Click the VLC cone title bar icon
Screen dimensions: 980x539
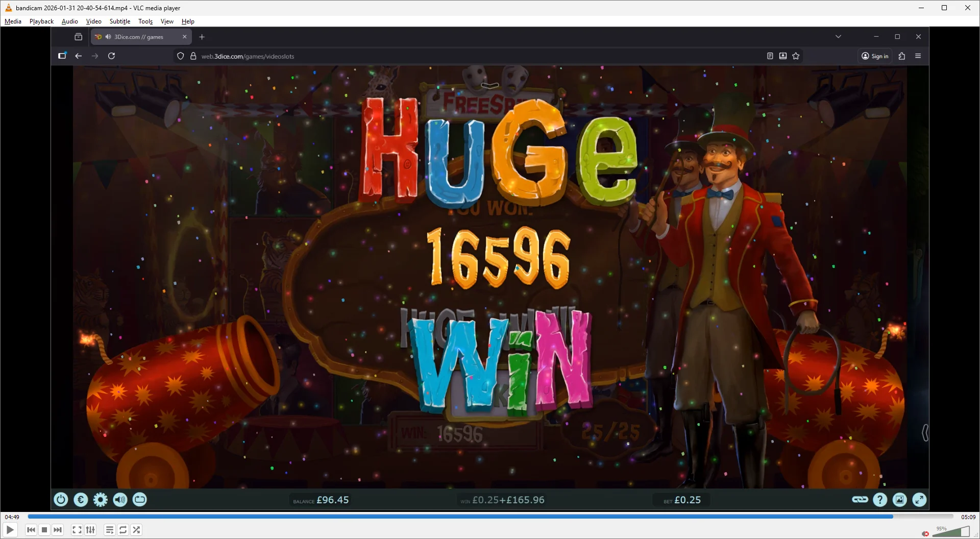coord(8,8)
